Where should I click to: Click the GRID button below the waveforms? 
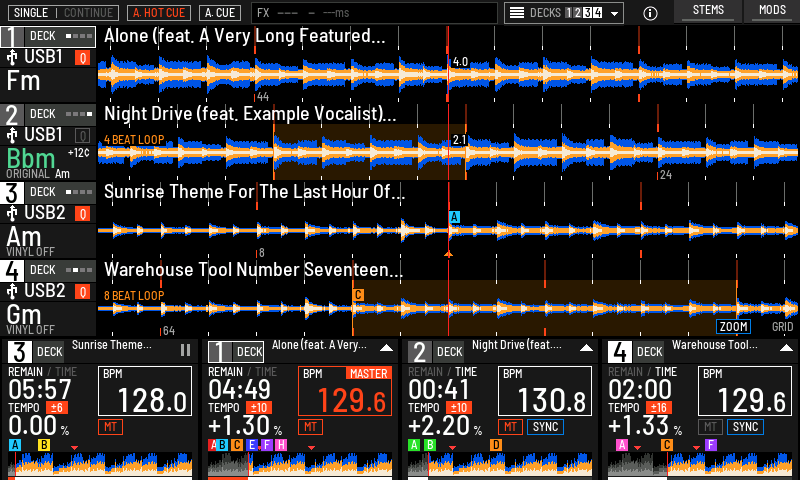783,326
